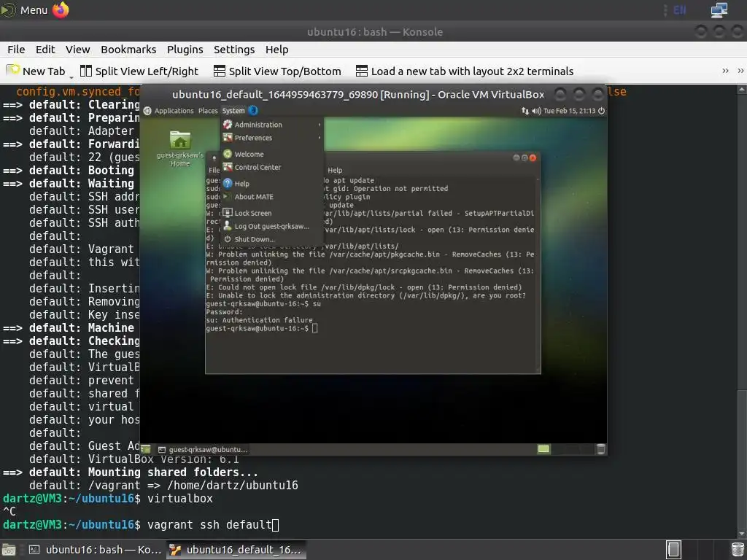Click Split View Top/Bottom
The height and width of the screenshot is (560, 747).
277,71
